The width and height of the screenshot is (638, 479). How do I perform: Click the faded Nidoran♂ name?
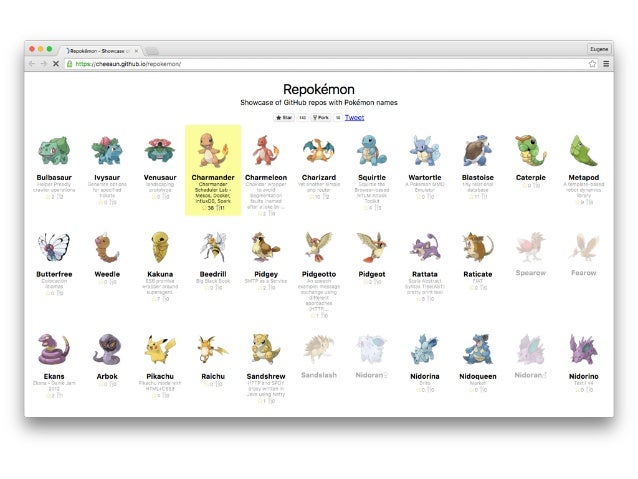coord(531,375)
